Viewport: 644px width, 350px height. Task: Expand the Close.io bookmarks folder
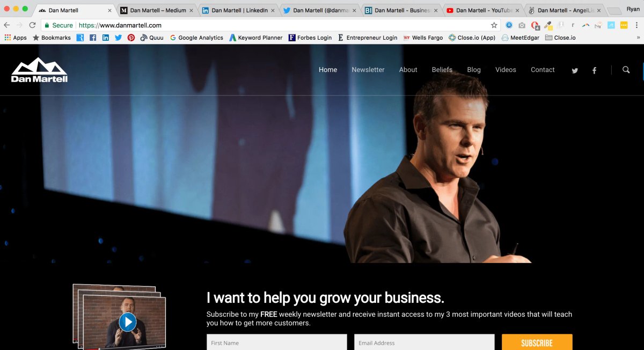pos(560,38)
